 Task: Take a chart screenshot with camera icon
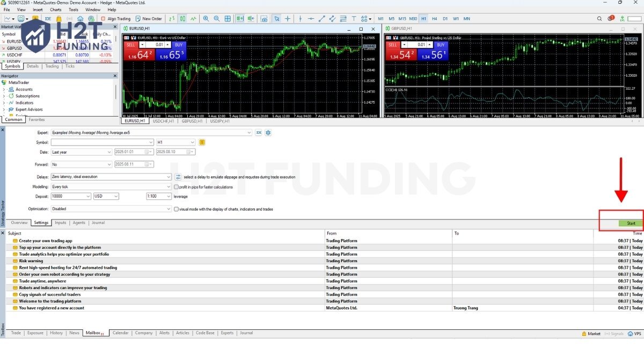[264, 19]
